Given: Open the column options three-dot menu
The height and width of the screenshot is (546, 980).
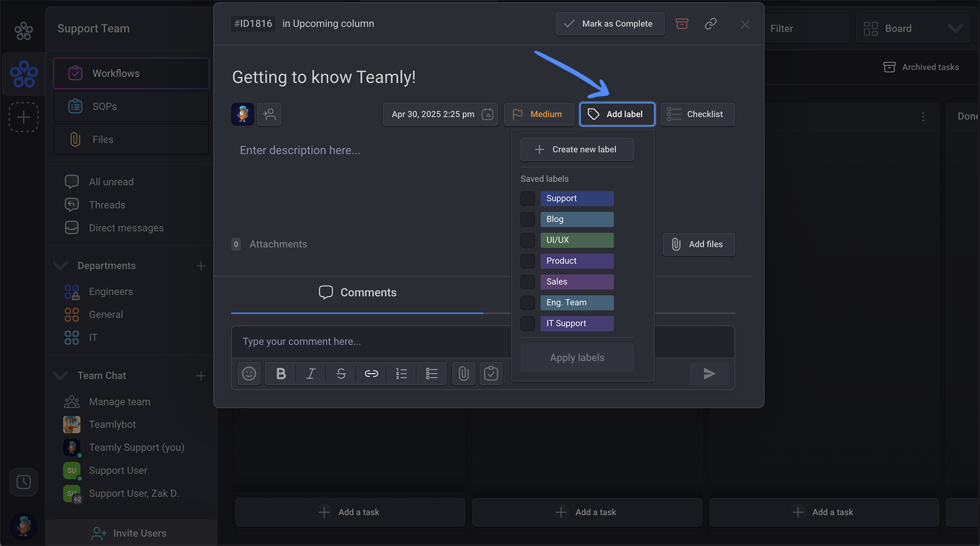Looking at the screenshot, I should (923, 117).
